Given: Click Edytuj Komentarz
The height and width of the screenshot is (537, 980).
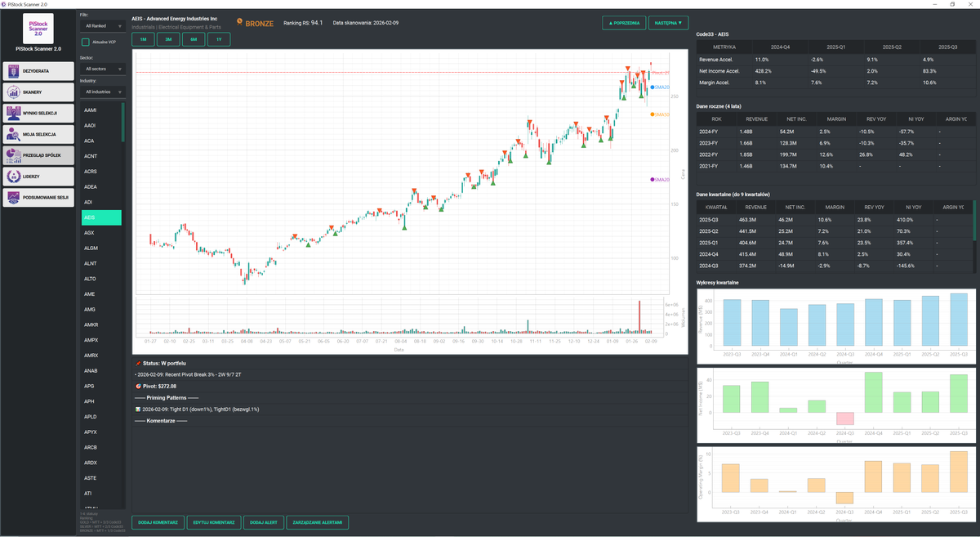Looking at the screenshot, I should pyautogui.click(x=213, y=521).
